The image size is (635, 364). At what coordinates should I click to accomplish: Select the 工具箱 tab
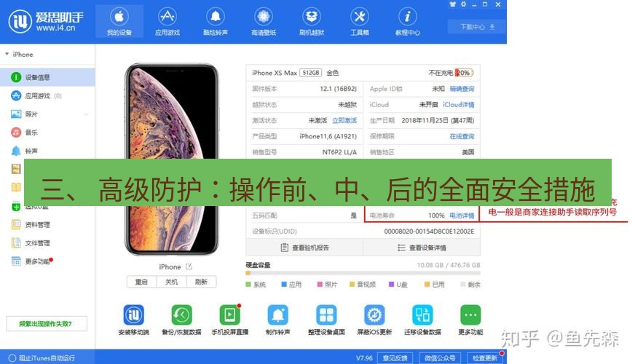coord(360,22)
